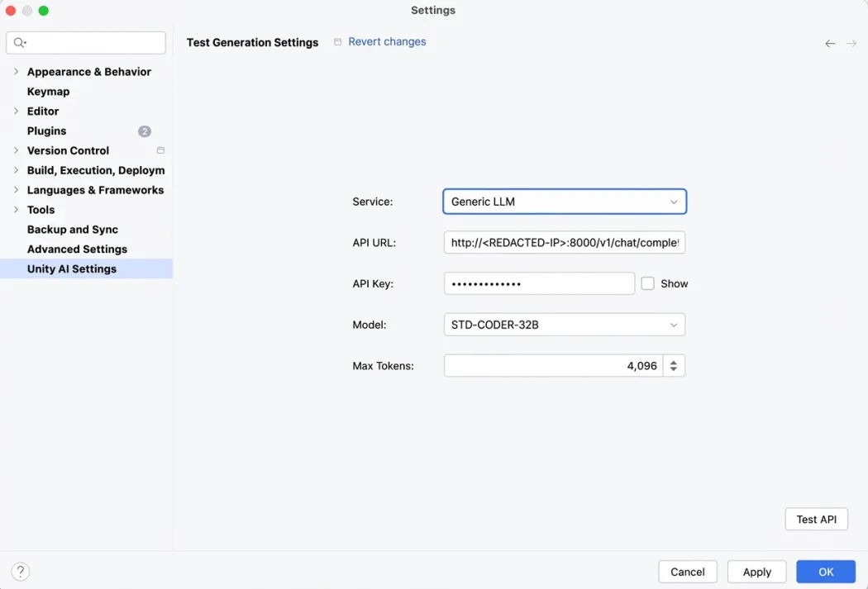The height and width of the screenshot is (589, 868).
Task: Open the Model dropdown list
Action: click(x=565, y=325)
